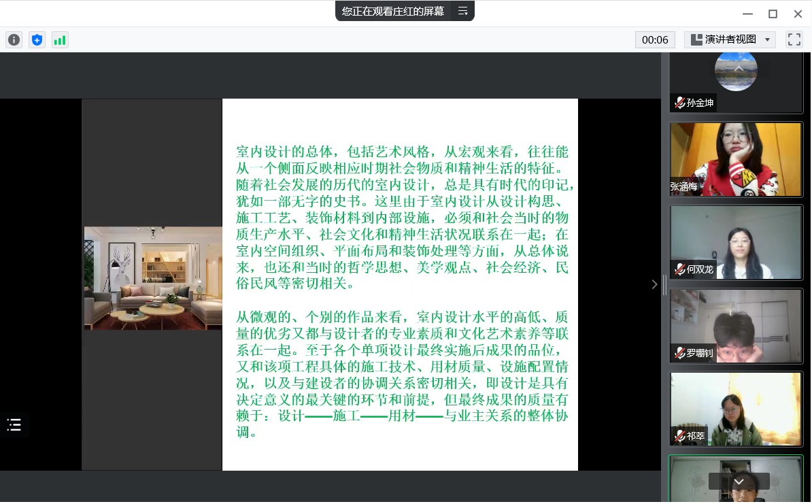812x504 pixels.
Task: Maximize the meeting window
Action: coord(773,14)
